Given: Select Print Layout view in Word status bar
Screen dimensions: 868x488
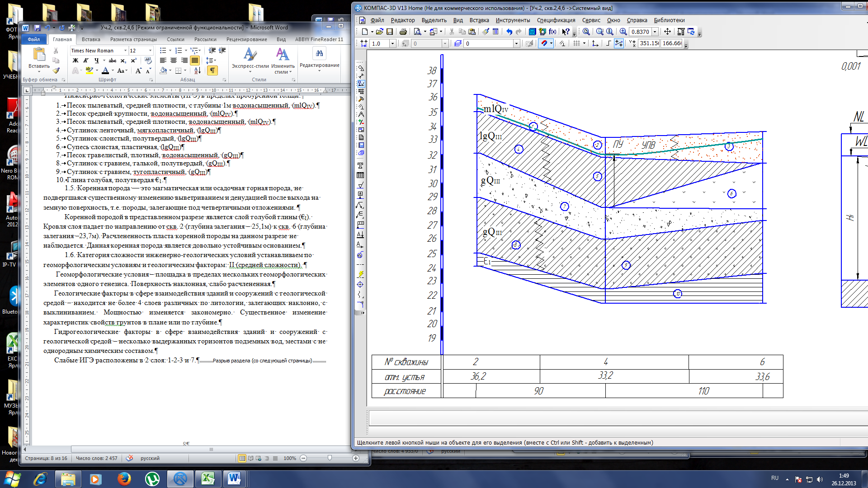Looking at the screenshot, I should 242,458.
